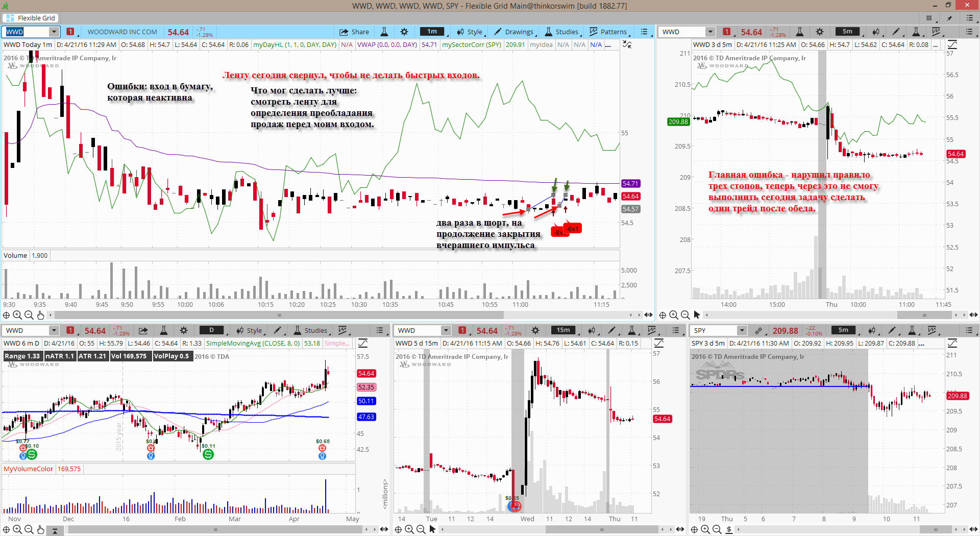Open the 5m timeframe selector in top-right WWD chart

(847, 32)
